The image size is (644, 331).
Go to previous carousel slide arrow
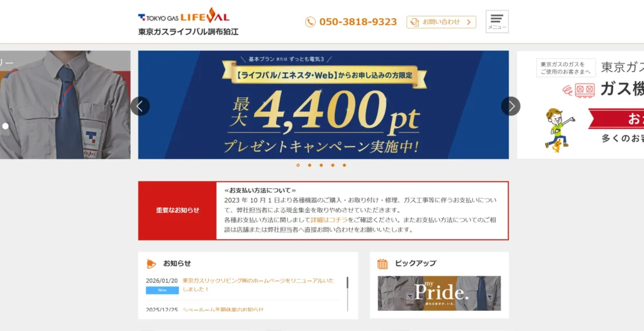click(140, 106)
